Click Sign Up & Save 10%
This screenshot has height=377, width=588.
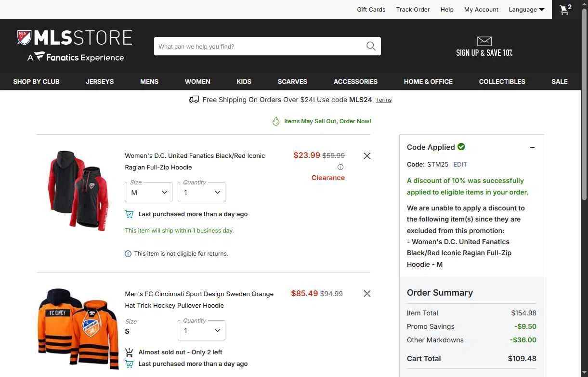click(484, 52)
